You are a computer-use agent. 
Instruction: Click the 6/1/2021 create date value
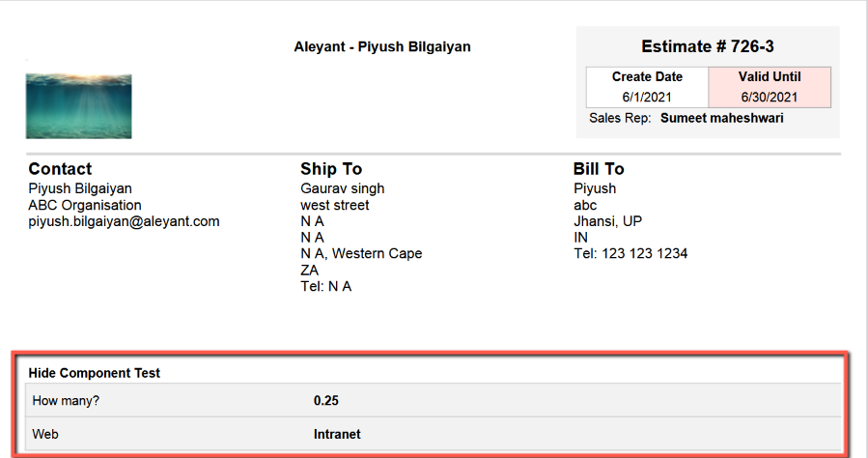click(x=647, y=98)
